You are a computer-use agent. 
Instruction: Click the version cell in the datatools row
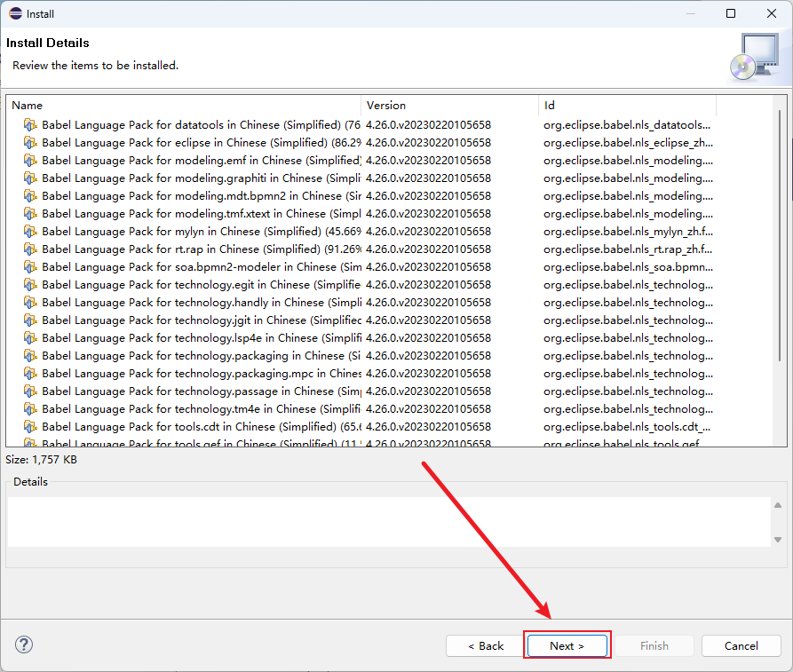point(428,125)
